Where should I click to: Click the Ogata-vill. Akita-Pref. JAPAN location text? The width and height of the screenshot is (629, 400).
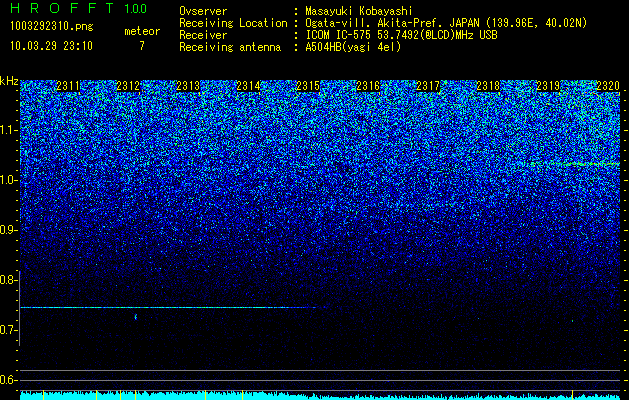click(x=446, y=23)
